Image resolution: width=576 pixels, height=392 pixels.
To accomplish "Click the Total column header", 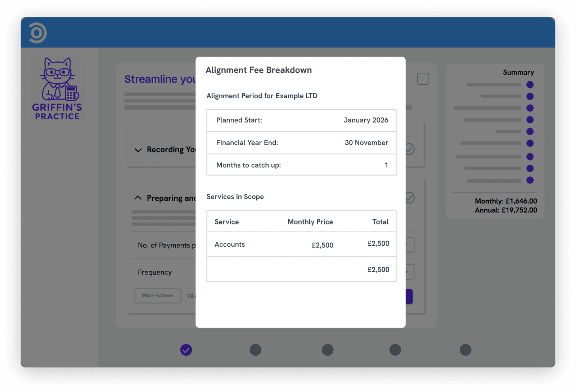I will [380, 222].
